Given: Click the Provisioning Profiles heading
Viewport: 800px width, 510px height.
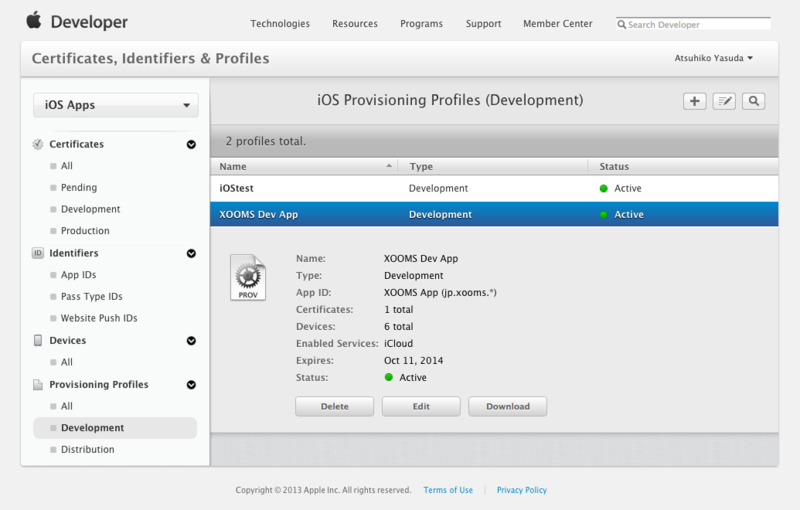Looking at the screenshot, I should [x=98, y=385].
